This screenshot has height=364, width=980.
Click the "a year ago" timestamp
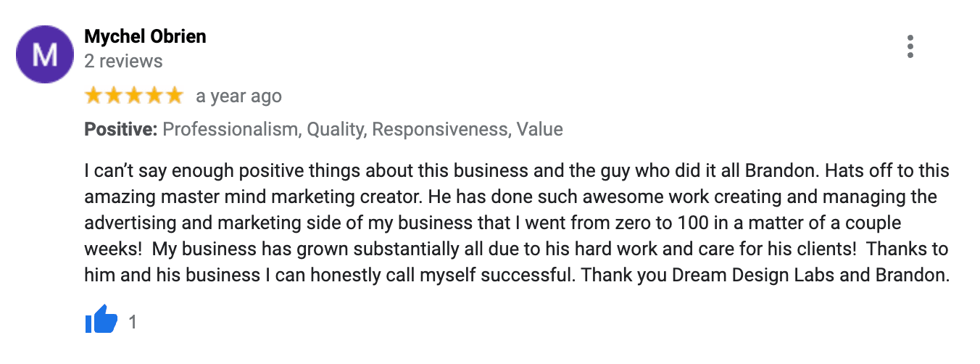(x=238, y=96)
